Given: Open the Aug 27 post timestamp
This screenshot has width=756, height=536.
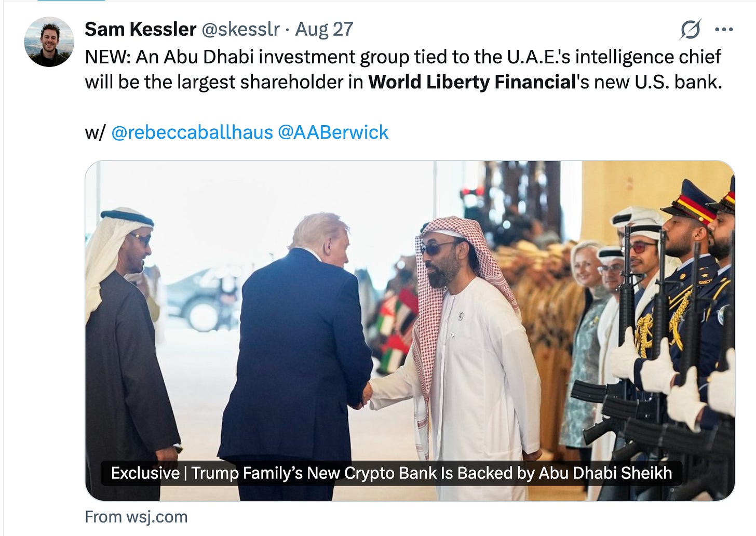Looking at the screenshot, I should (324, 30).
